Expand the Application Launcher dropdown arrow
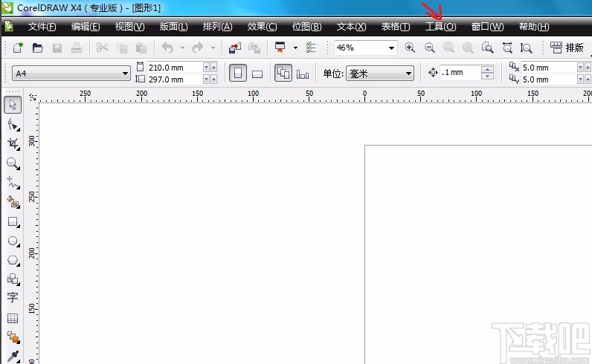This screenshot has height=364, width=592. click(x=295, y=48)
